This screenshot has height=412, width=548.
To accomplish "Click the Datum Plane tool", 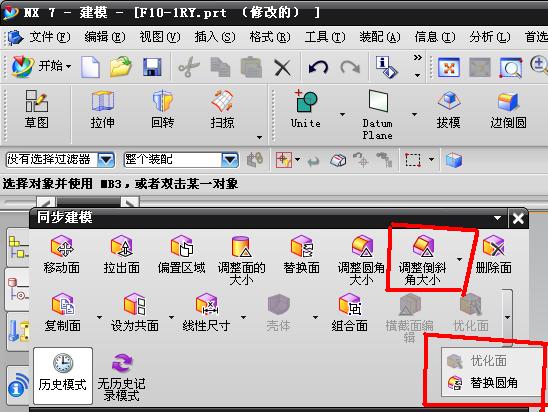I will click(377, 114).
